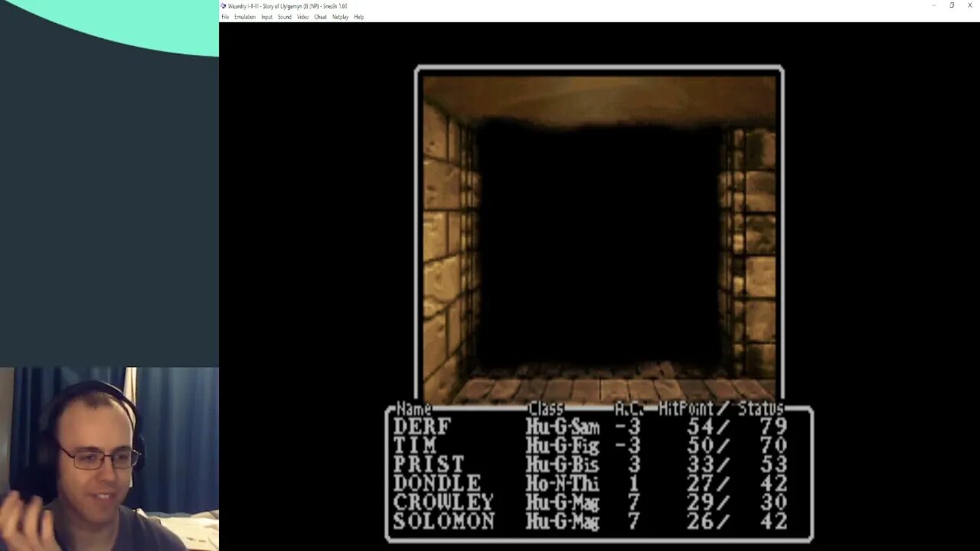Click DERF's max HP value 79
The width and height of the screenshot is (980, 551).
coord(773,426)
